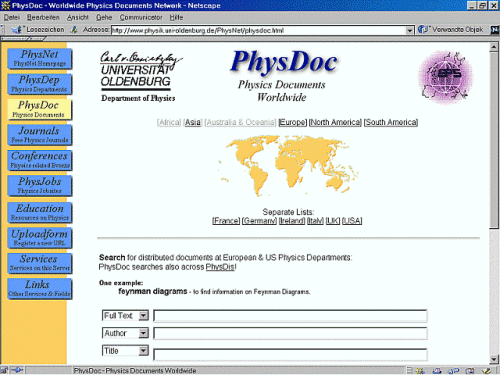
Task: Open the Datei menu
Action: [12, 17]
